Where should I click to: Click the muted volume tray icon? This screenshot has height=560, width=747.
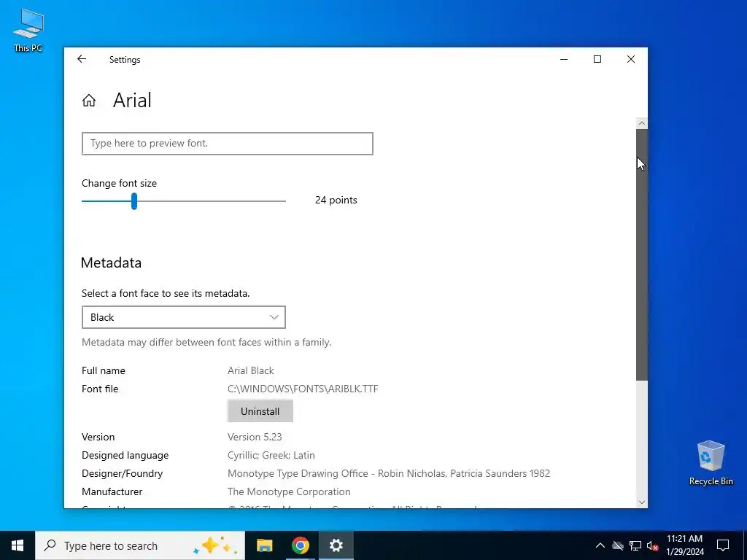[x=653, y=545]
